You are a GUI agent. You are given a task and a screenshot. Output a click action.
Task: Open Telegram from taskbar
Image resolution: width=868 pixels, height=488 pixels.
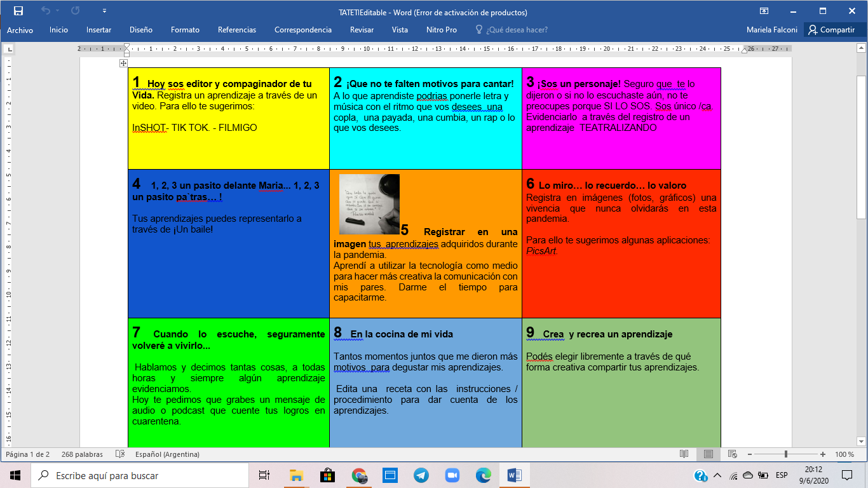pyautogui.click(x=421, y=475)
